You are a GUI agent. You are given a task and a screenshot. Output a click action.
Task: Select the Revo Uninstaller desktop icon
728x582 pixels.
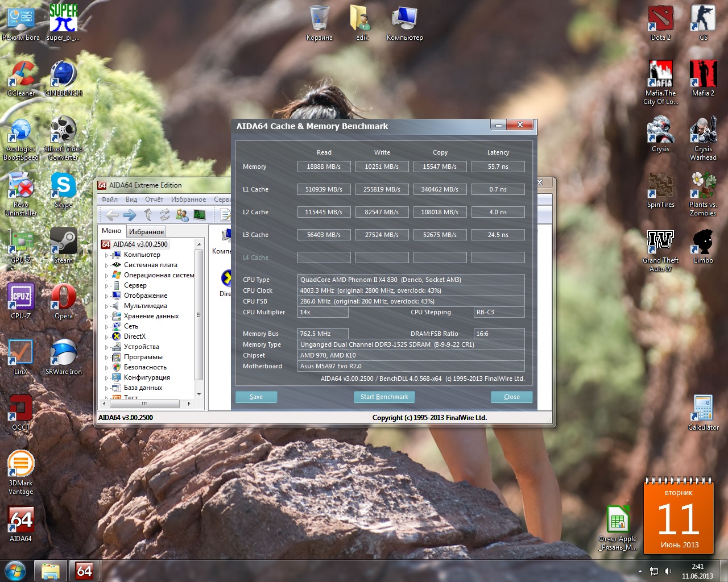pos(21,194)
